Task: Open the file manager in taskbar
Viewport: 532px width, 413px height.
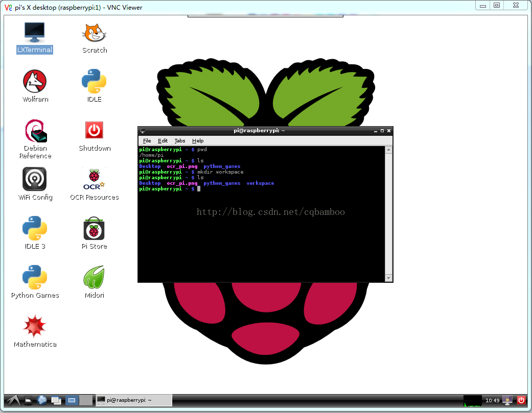Action: click(28, 400)
